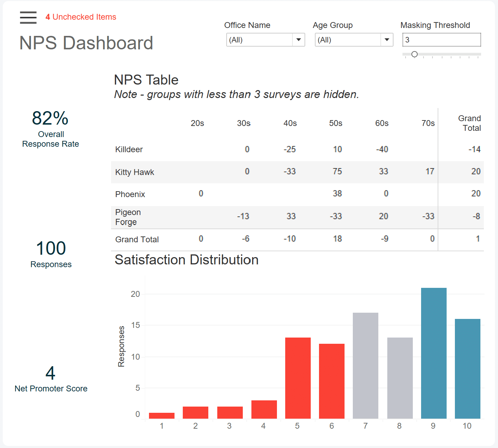This screenshot has width=498, height=448.
Task: Select the tallest blue bar for score 9
Action: pyautogui.click(x=434, y=353)
